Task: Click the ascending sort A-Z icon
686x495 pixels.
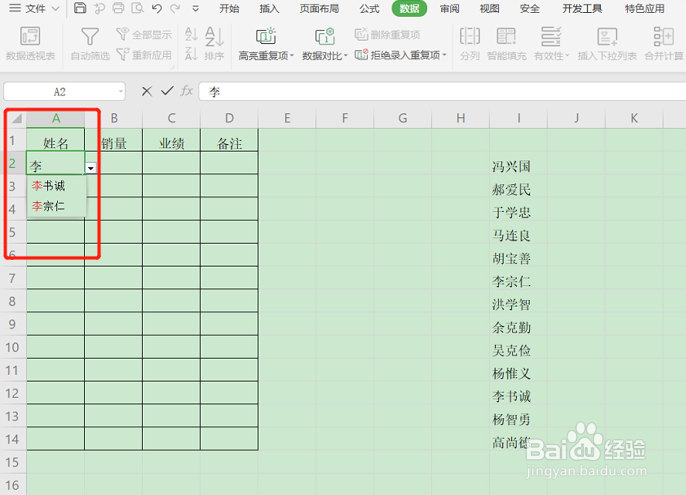Action: click(x=191, y=34)
